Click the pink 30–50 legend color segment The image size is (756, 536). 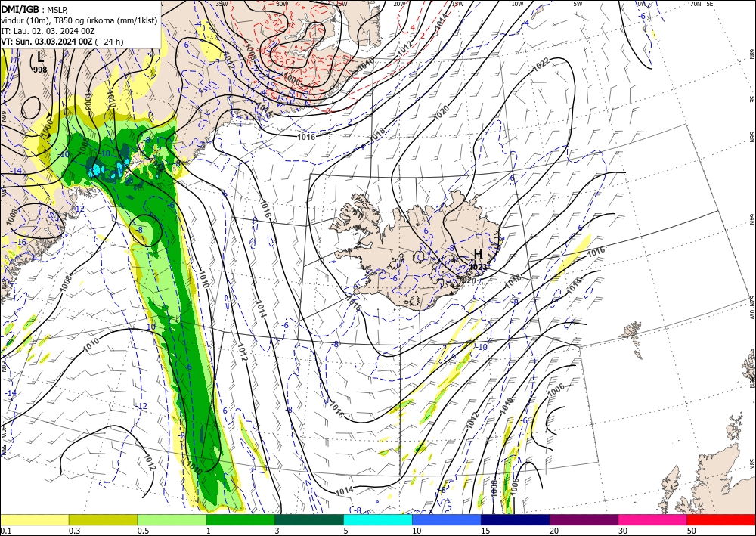[653, 519]
